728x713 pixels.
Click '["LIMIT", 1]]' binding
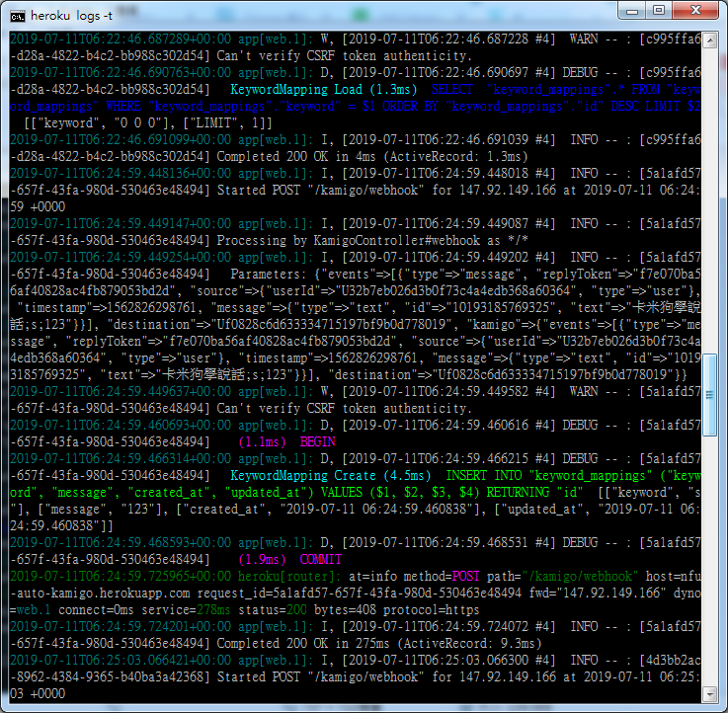coord(228,123)
